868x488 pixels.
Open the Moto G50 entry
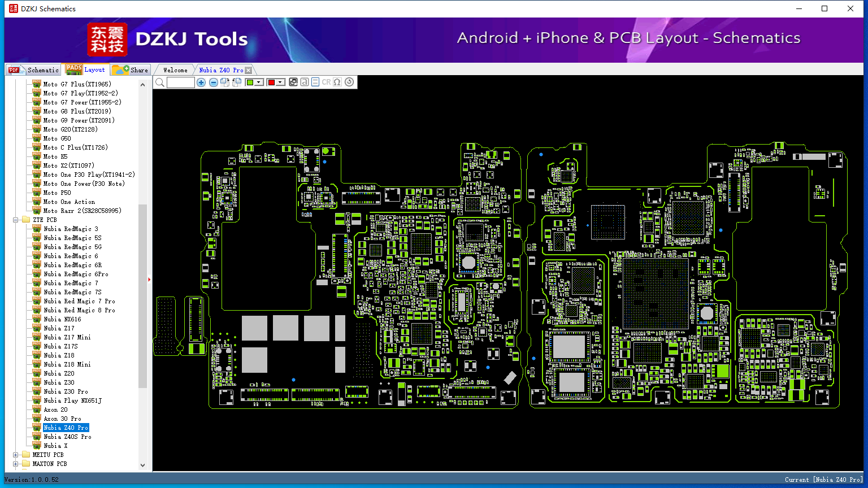(57, 138)
